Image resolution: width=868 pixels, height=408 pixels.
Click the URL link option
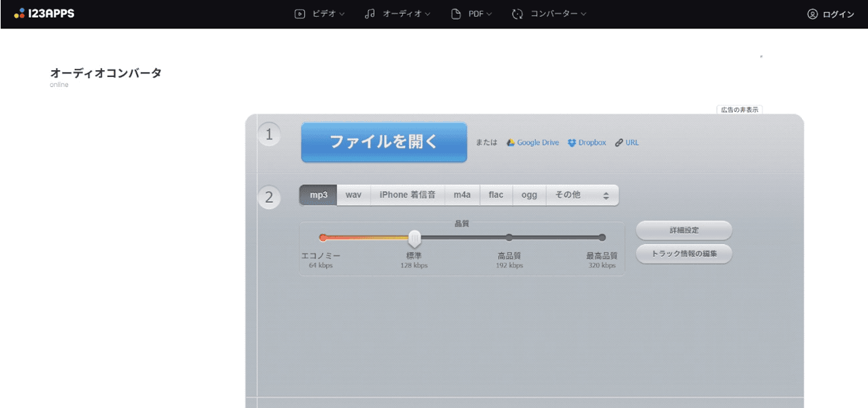(627, 143)
